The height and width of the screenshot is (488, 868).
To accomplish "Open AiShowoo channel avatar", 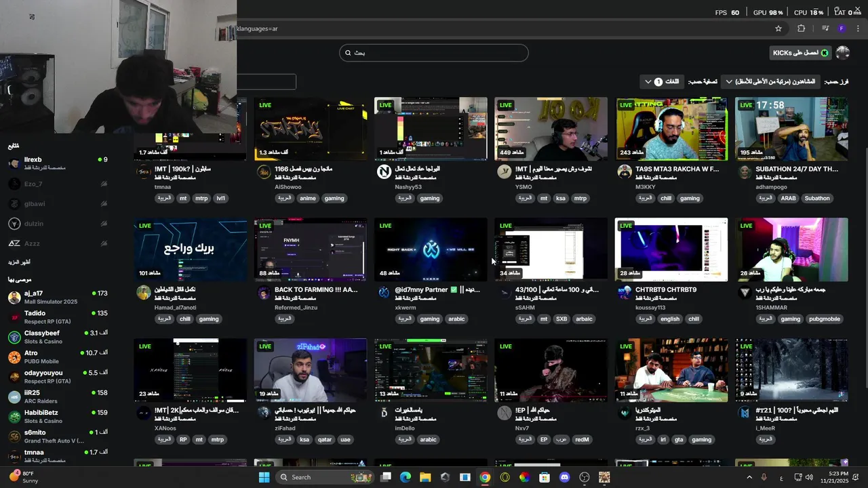I will tap(264, 172).
